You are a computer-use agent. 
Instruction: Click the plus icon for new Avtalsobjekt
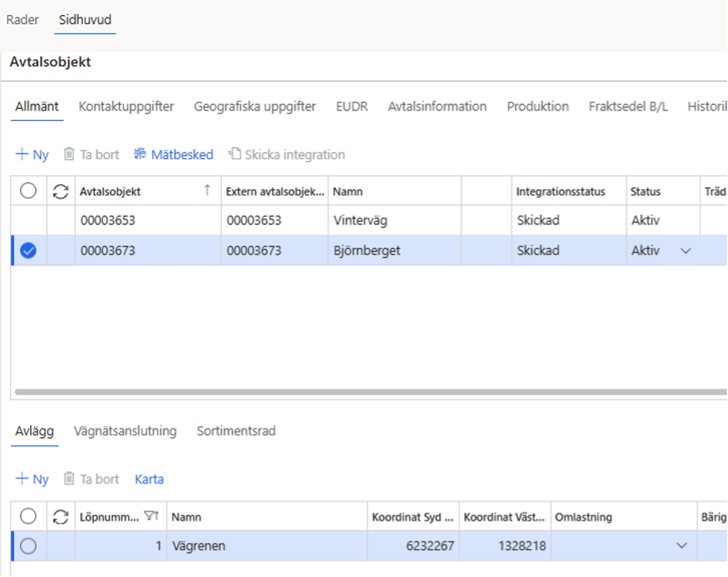(21, 153)
